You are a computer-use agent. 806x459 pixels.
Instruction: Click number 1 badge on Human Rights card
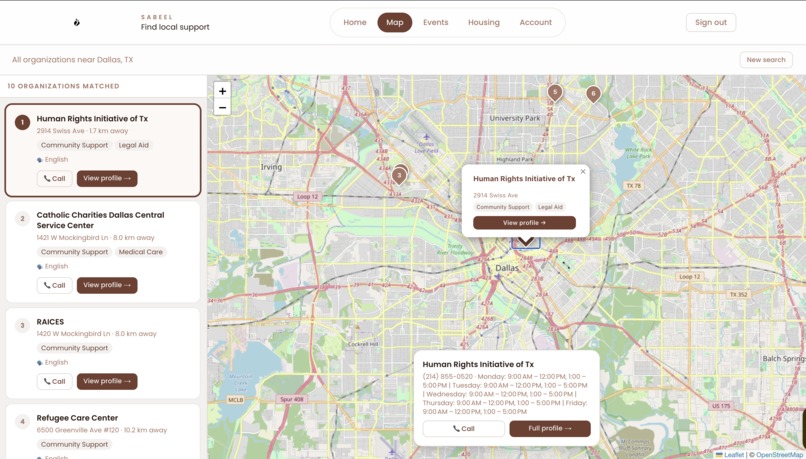tap(22, 122)
